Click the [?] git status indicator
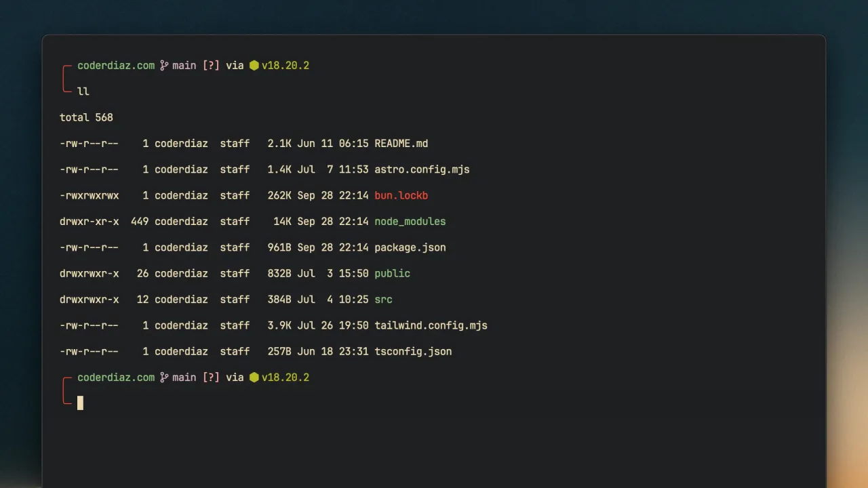868x488 pixels. click(211, 65)
